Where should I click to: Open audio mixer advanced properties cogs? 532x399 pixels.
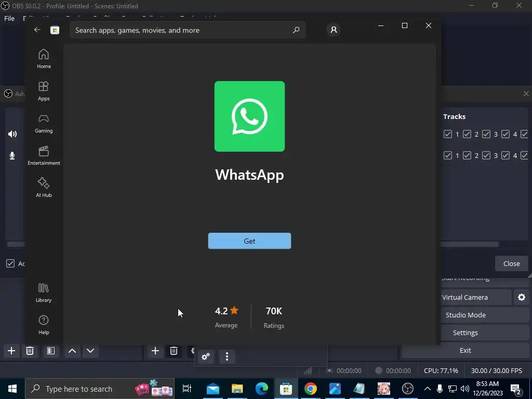tap(206, 356)
